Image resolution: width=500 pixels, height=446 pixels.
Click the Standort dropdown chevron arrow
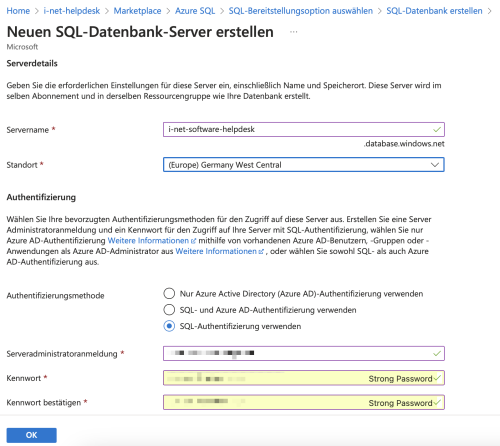435,165
